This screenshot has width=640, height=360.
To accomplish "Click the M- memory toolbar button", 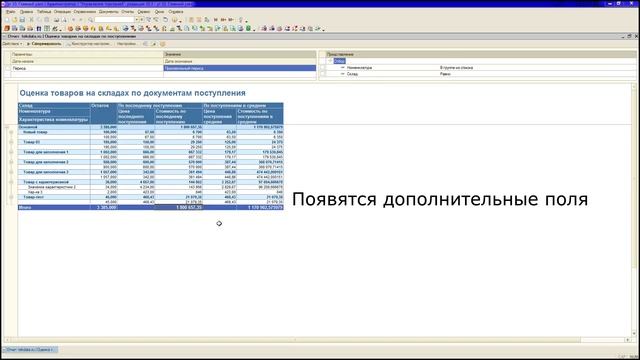I will 231,20.
